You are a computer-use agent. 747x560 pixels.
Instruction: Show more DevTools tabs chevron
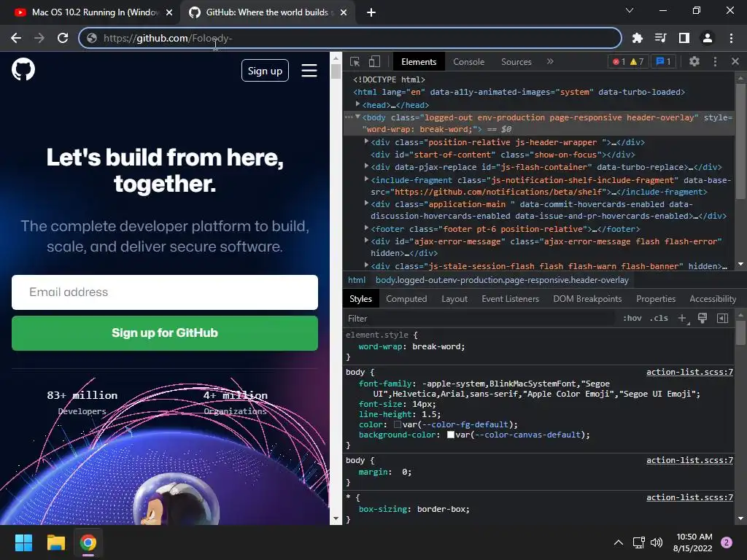point(550,61)
